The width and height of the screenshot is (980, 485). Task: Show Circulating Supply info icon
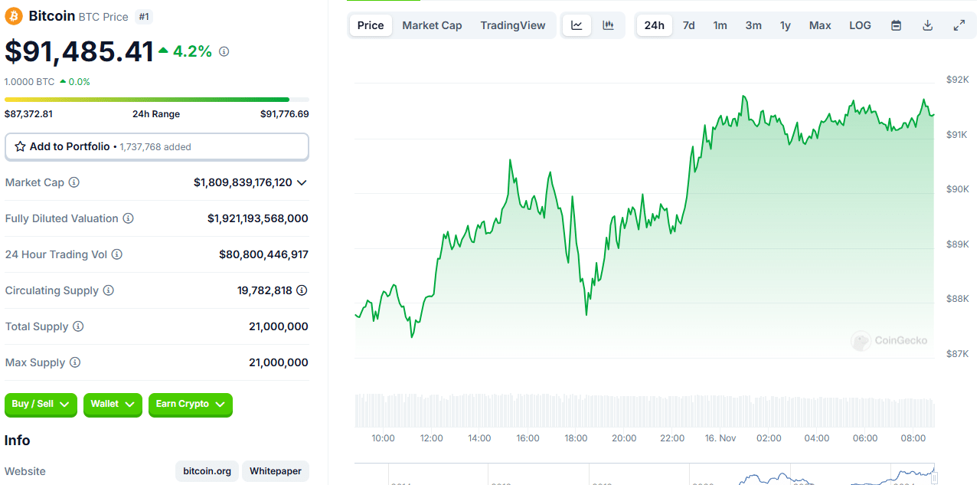tap(109, 290)
